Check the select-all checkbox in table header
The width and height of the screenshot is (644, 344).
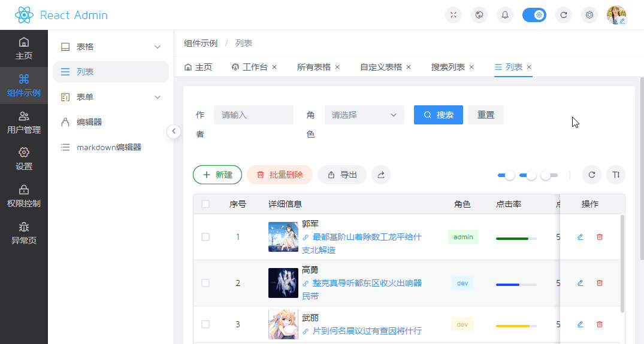[x=205, y=204]
